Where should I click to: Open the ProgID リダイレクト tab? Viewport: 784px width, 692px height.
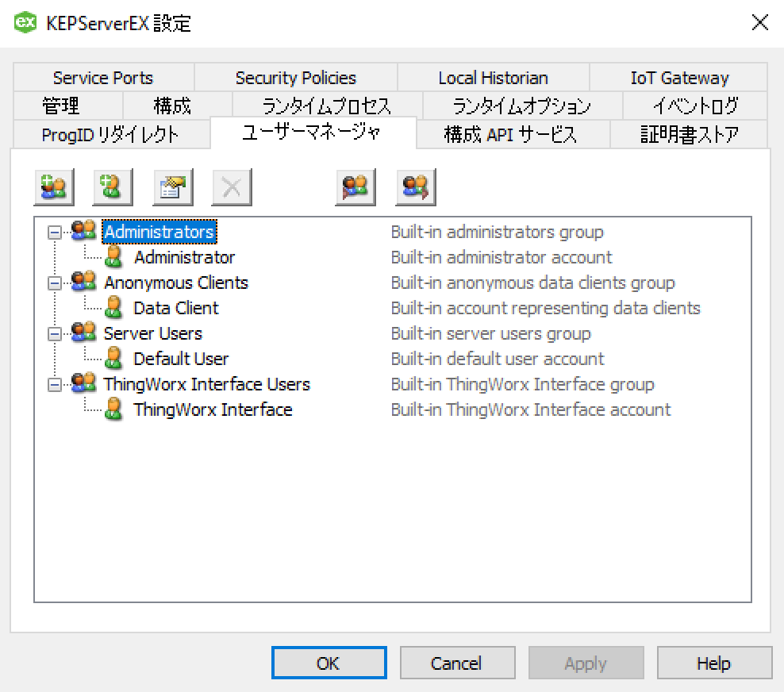pyautogui.click(x=110, y=134)
